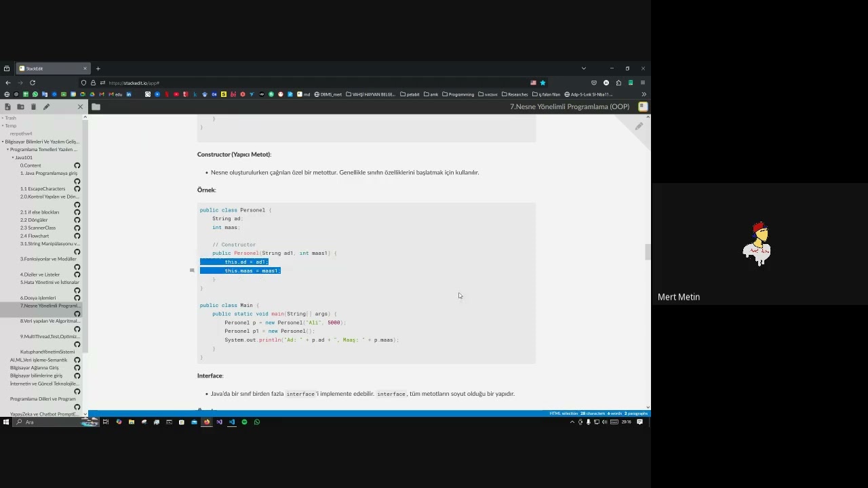Open the WhatsApp bookmark icon
This screenshot has width=868, height=488.
35,94
